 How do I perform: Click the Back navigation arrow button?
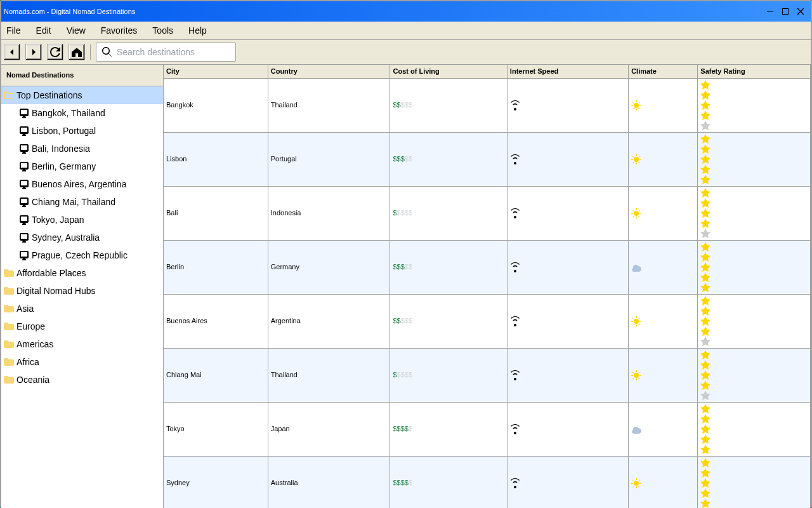pos(12,52)
